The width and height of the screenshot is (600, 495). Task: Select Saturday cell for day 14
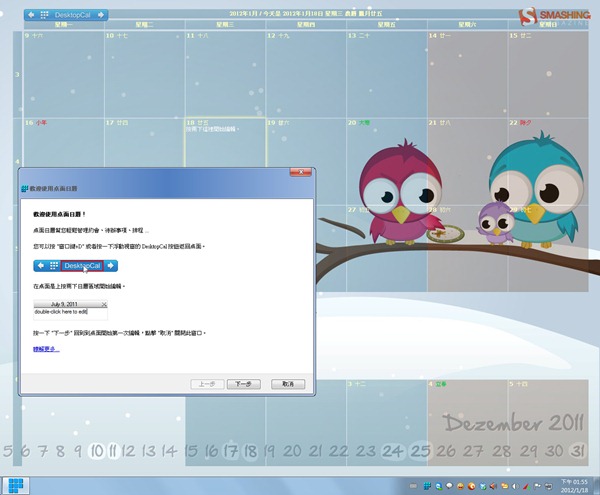coord(468,74)
